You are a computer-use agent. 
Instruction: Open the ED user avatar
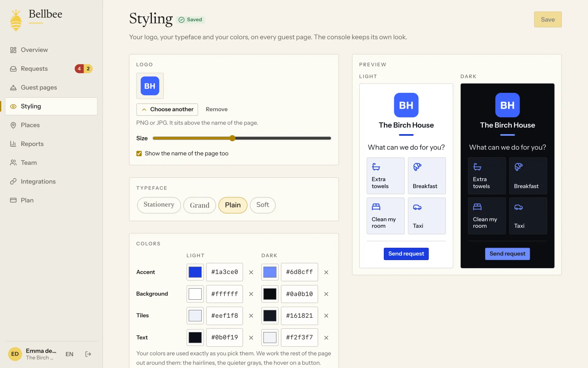click(15, 354)
